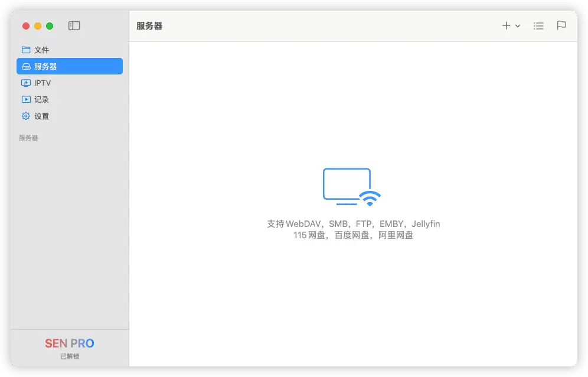The width and height of the screenshot is (588, 377).
Task: Click the playback icon next to 记录
Action: pos(26,99)
